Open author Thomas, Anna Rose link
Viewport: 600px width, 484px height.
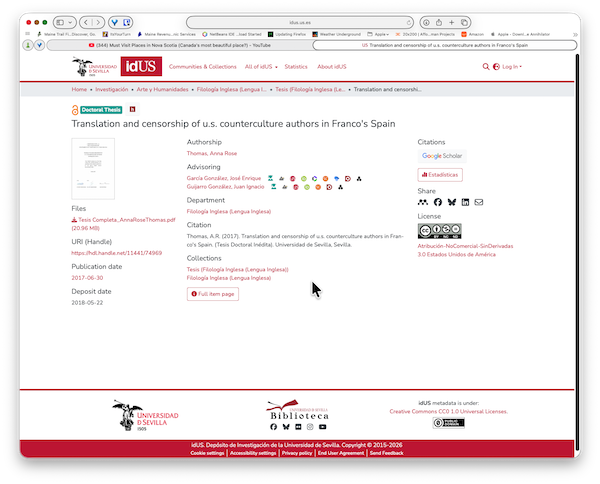coord(212,153)
